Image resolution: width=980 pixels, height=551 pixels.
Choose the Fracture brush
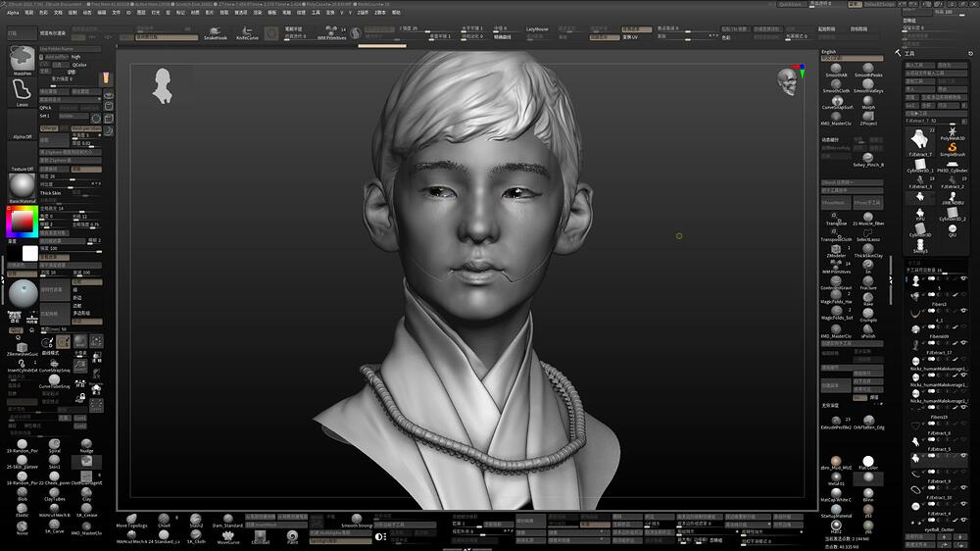click(x=868, y=283)
